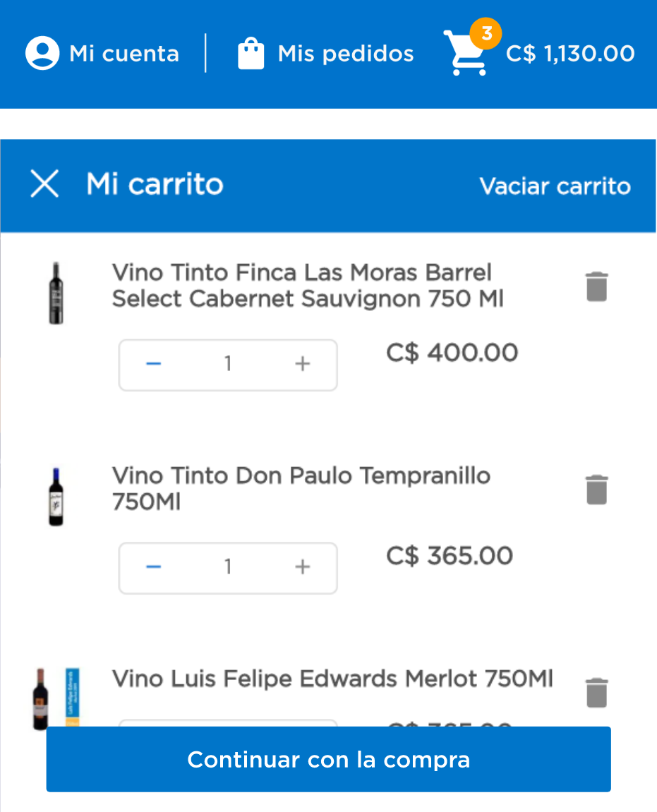
Task: Decrease the Finca Las Moras wine quantity
Action: [x=154, y=364]
